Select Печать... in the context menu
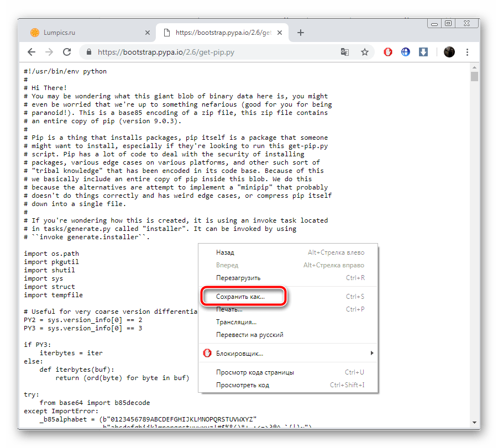The height and width of the screenshot is (448, 498). pyautogui.click(x=288, y=309)
